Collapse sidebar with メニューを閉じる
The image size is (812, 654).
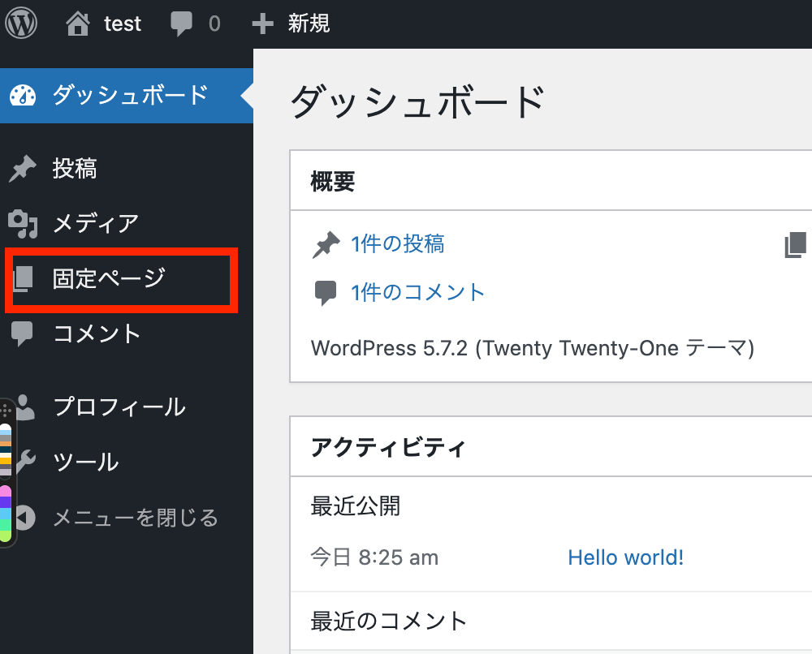[x=136, y=518]
